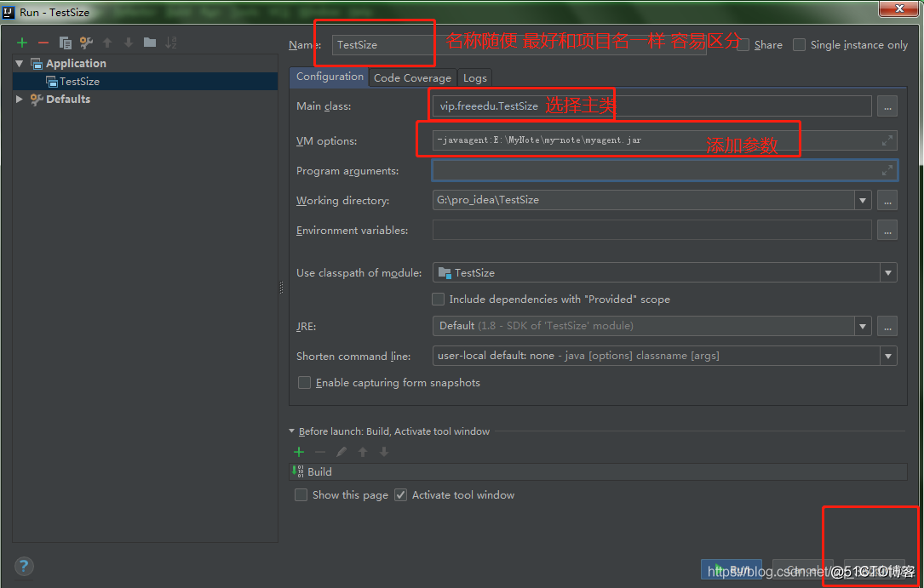Expand the Program arguments field editor
Image resolution: width=924 pixels, height=588 pixels.
point(887,171)
